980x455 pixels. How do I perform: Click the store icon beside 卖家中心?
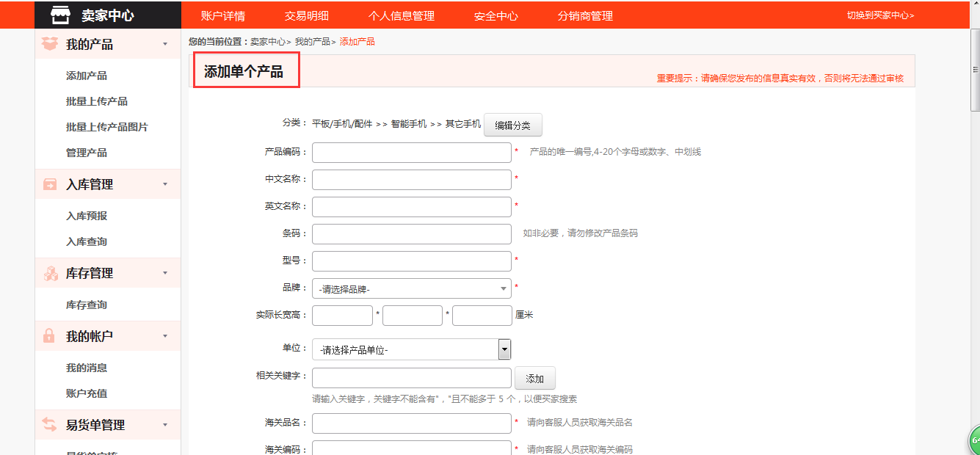(61, 15)
